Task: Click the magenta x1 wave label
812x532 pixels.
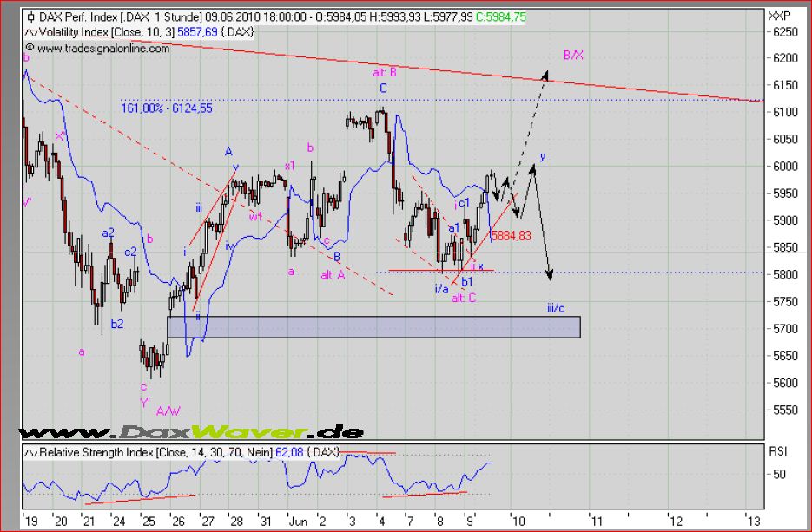Action: 290,166
